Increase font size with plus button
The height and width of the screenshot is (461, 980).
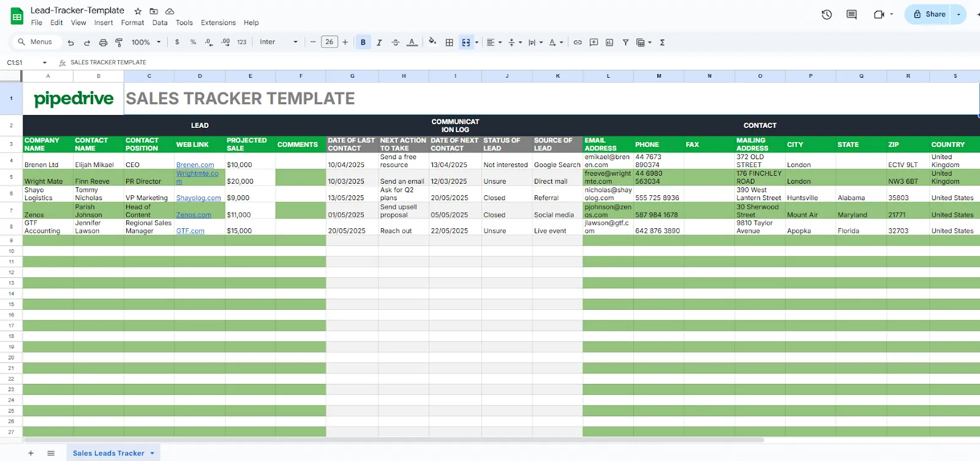tap(345, 42)
